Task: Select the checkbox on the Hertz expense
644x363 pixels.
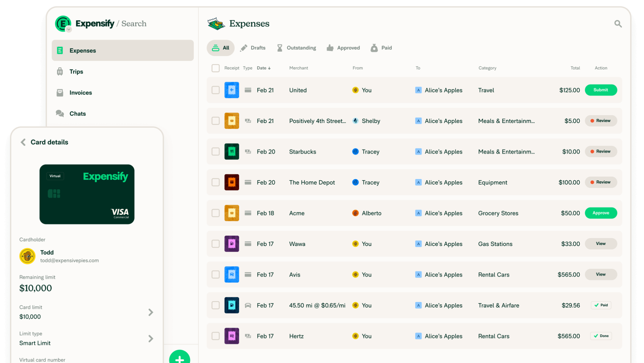Action: [x=216, y=336]
